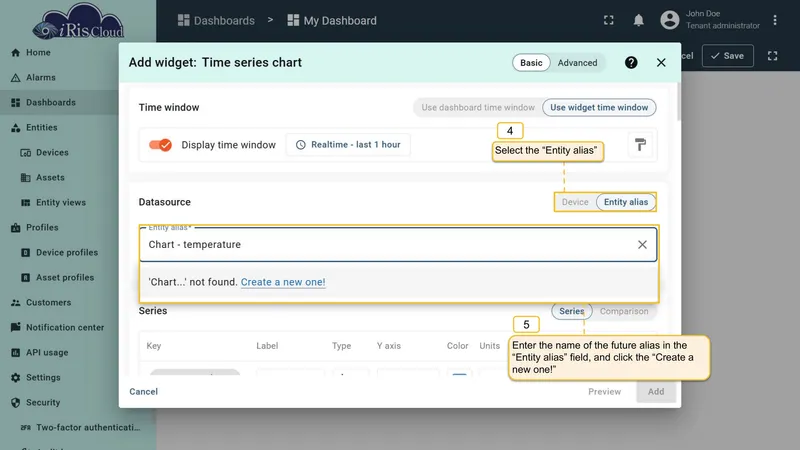Screen dimensions: 800x450
Task: Click inside the Entity alias input field
Action: click(388, 244)
